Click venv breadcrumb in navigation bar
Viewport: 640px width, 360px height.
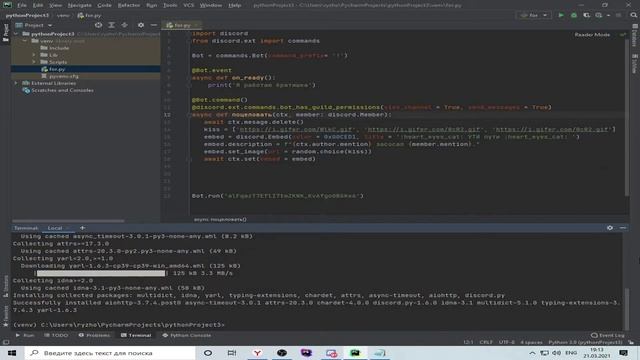click(x=63, y=15)
